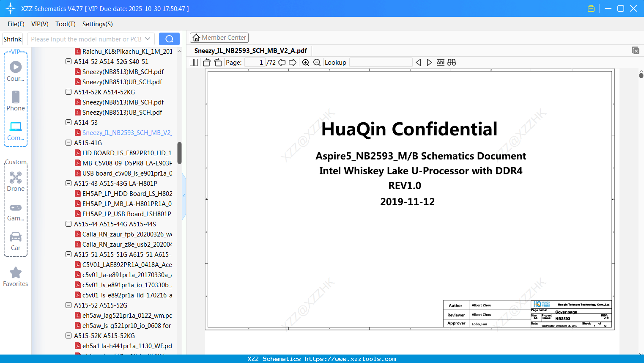Collapse the side panel splitter handle
644x363 pixels.
pos(184,196)
